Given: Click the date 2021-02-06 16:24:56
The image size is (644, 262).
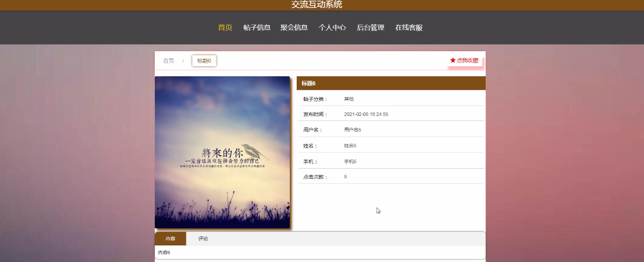Looking at the screenshot, I should (366, 114).
